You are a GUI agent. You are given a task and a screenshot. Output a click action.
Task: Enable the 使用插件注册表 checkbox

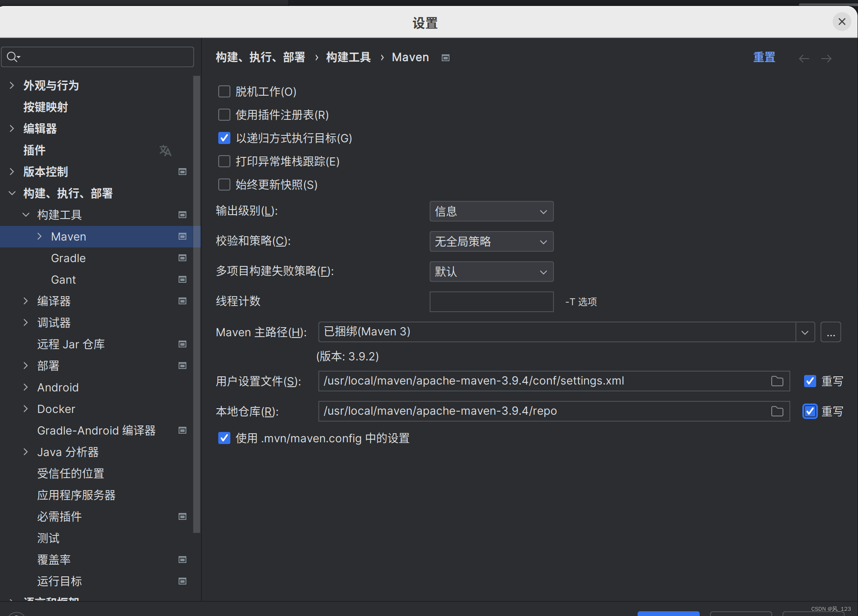(224, 115)
